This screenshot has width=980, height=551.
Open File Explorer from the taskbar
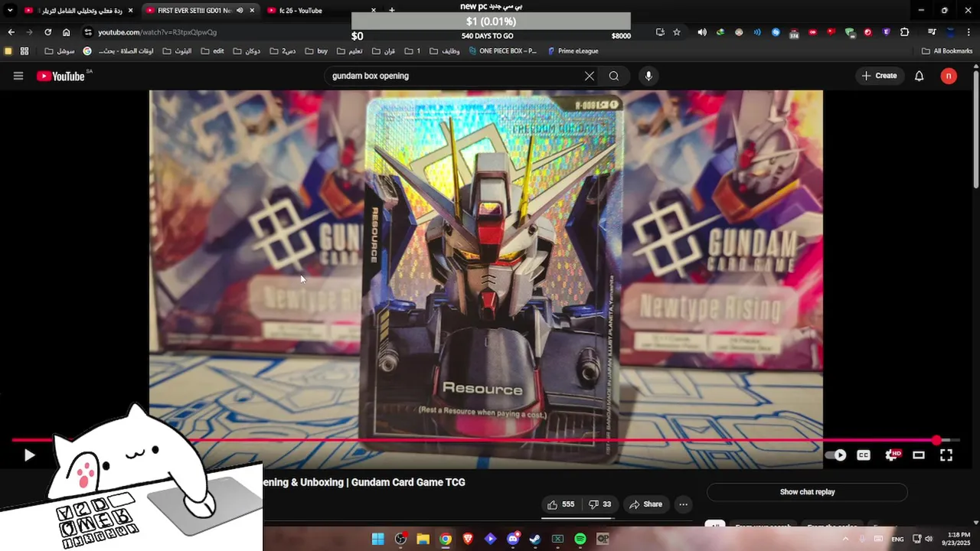423,539
